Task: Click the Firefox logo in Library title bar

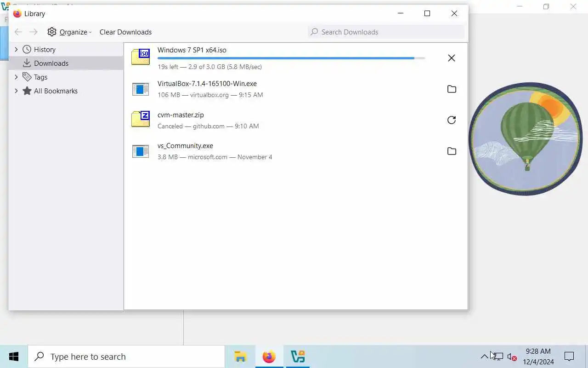Action: coord(17,13)
